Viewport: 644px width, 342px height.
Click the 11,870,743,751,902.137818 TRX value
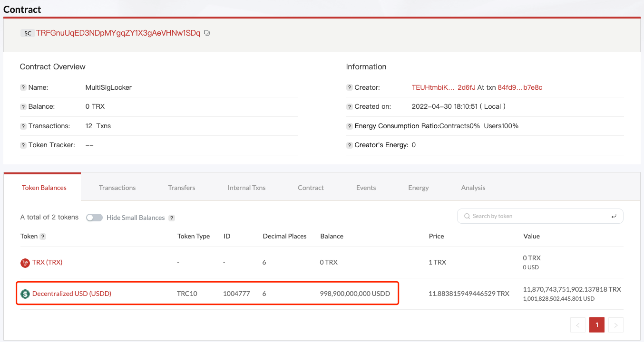(572, 289)
